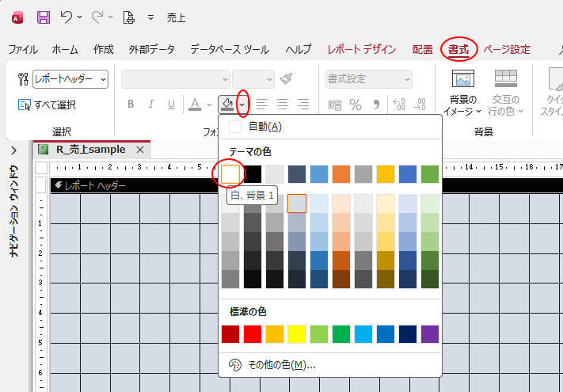Center align text
The height and width of the screenshot is (392, 563).
[282, 104]
